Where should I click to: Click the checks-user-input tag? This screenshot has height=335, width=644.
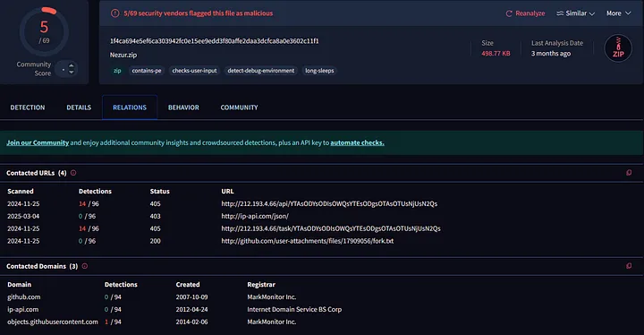[194, 71]
